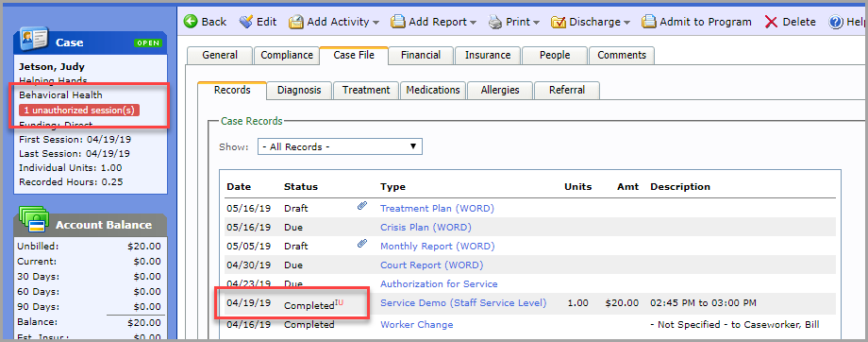Expand the Print dropdown arrow

(537, 23)
